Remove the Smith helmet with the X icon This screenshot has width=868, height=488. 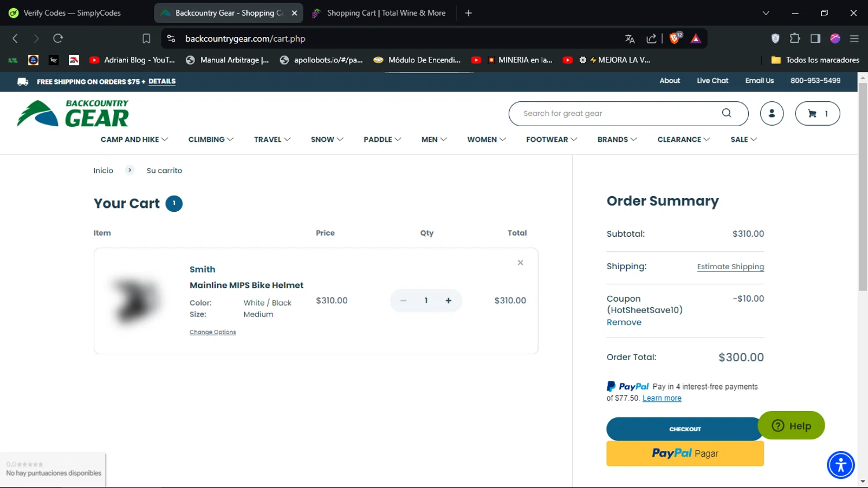[520, 263]
